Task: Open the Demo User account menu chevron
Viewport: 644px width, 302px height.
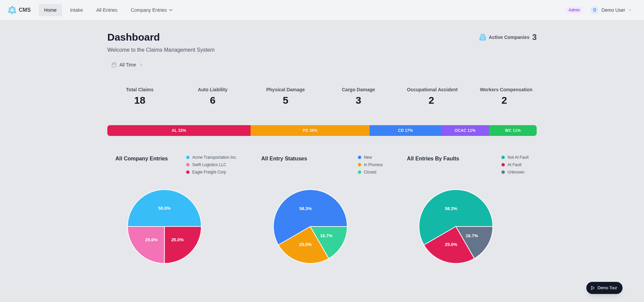Action: click(630, 10)
